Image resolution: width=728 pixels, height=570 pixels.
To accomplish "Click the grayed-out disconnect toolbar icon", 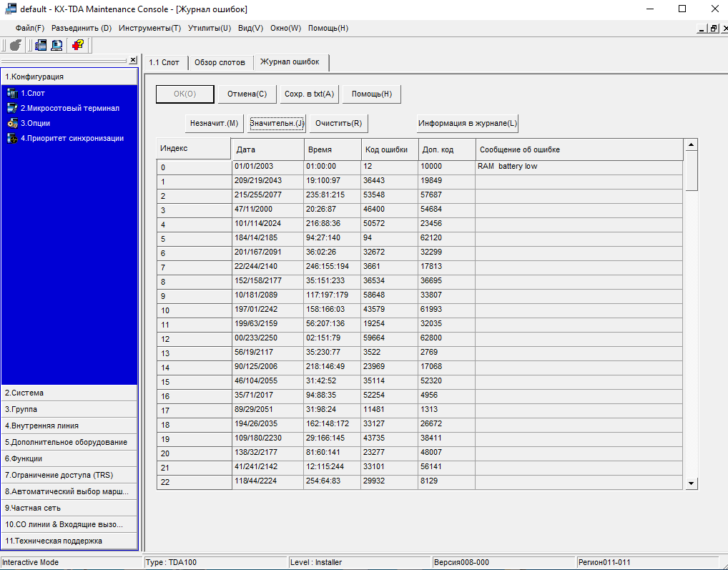I will click(15, 46).
